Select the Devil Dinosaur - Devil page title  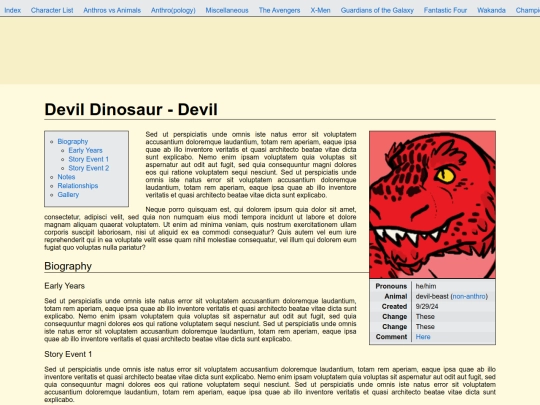pyautogui.click(x=131, y=110)
